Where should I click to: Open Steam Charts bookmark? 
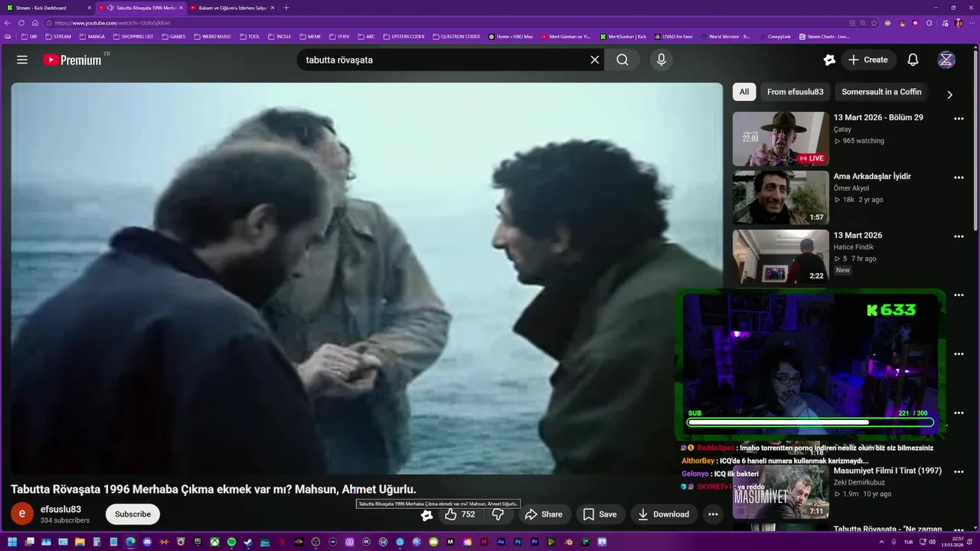click(x=824, y=36)
